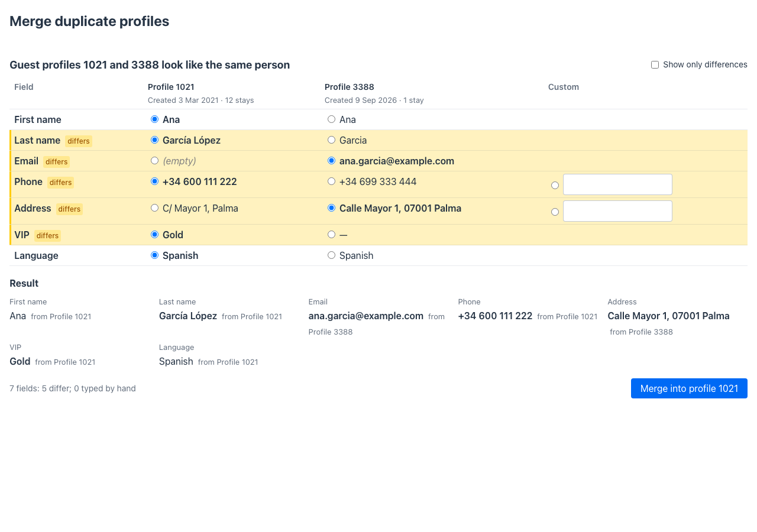
Task: Click the Result VIP value Gold
Action: (20, 362)
